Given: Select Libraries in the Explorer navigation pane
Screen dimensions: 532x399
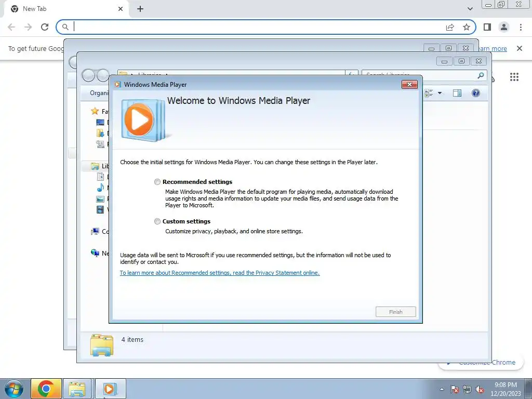Looking at the screenshot, I should click(96, 166).
